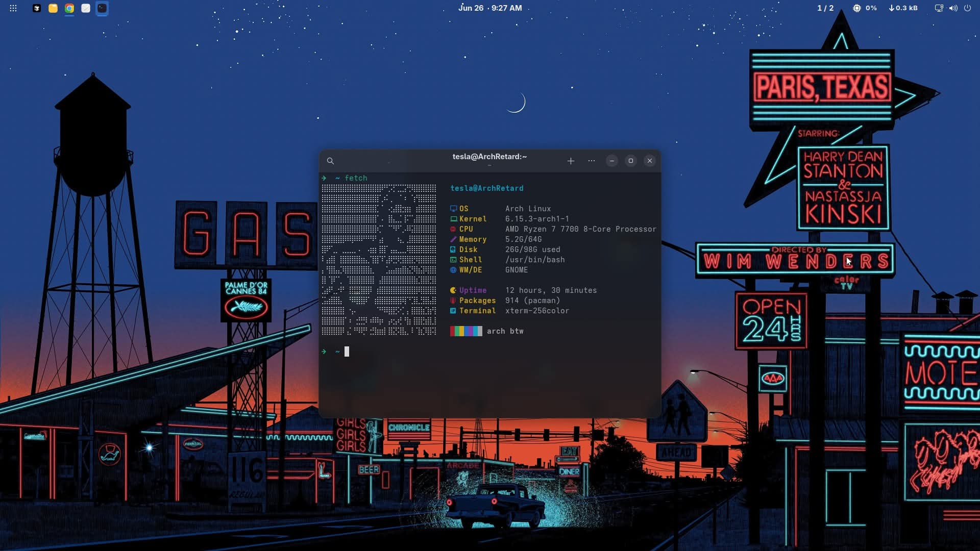The height and width of the screenshot is (551, 980).
Task: Click the terminal window title text
Action: [x=489, y=157]
